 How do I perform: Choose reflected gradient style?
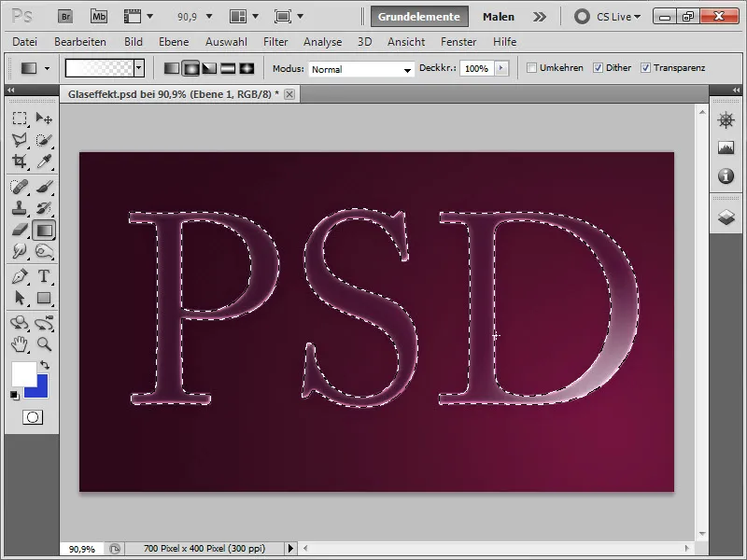(x=228, y=68)
